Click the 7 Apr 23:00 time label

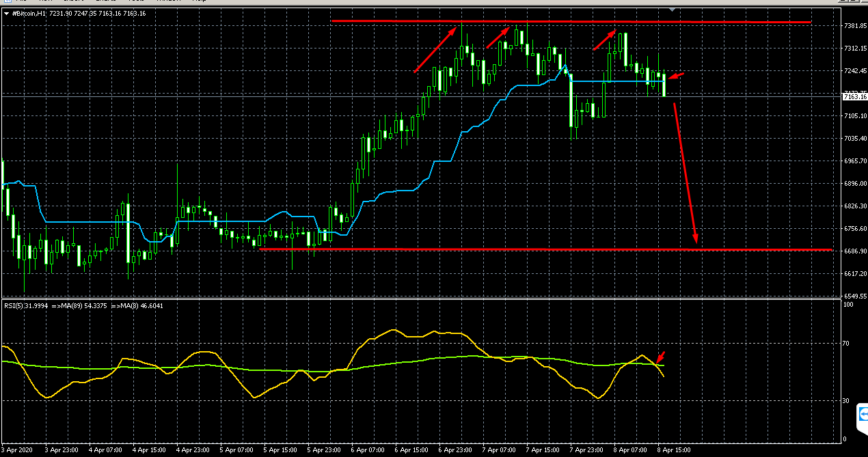pyautogui.click(x=585, y=451)
